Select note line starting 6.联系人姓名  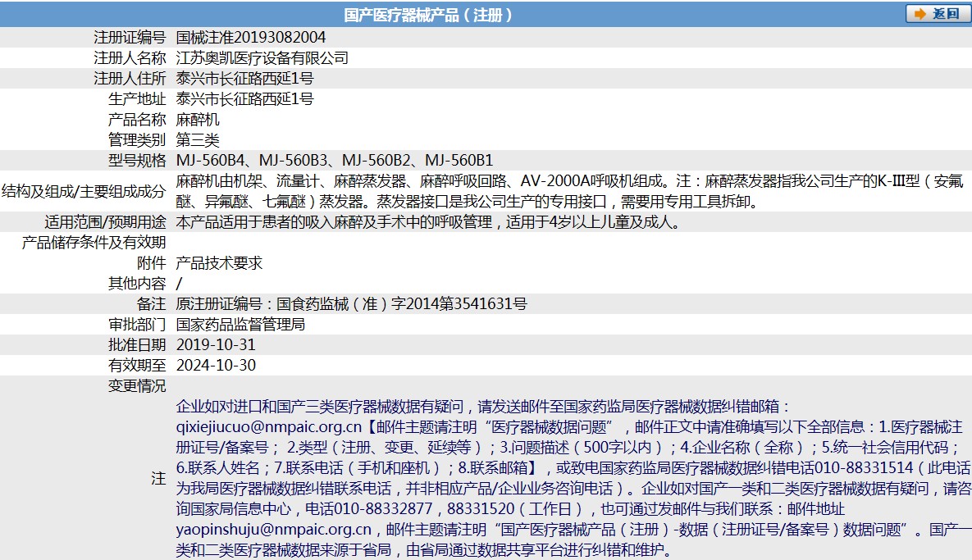tap(573, 467)
